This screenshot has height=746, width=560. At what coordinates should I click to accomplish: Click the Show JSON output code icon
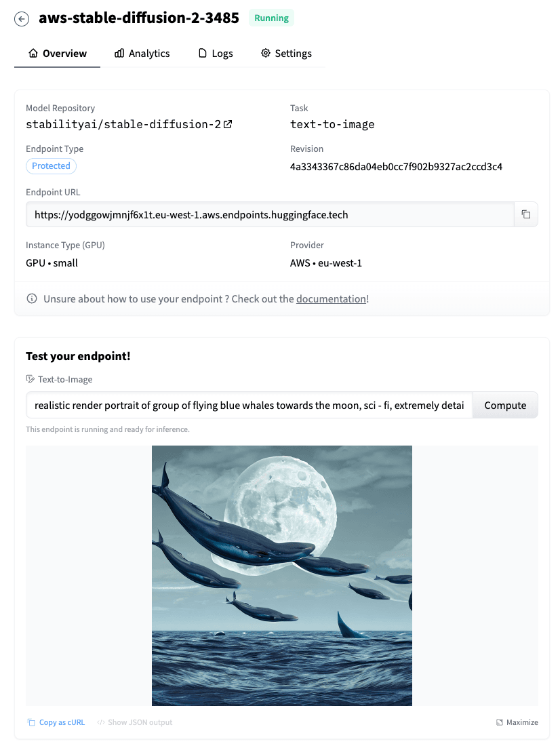[101, 722]
